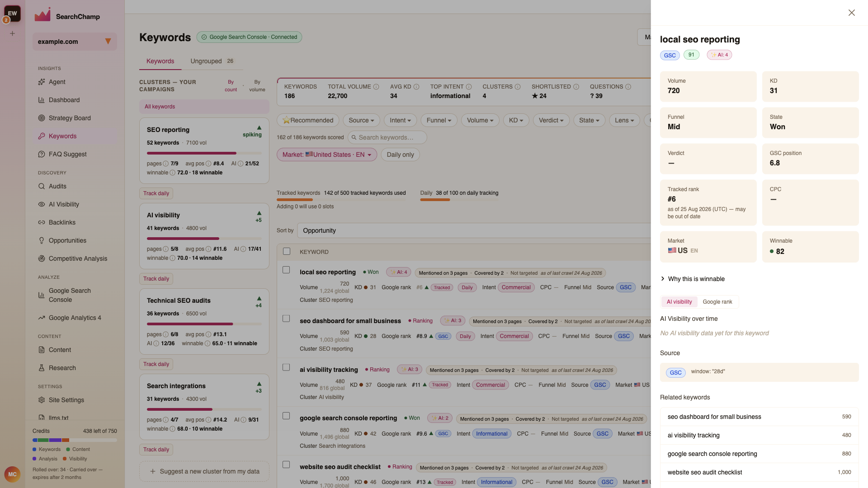Click the MC user avatar

(x=12, y=474)
